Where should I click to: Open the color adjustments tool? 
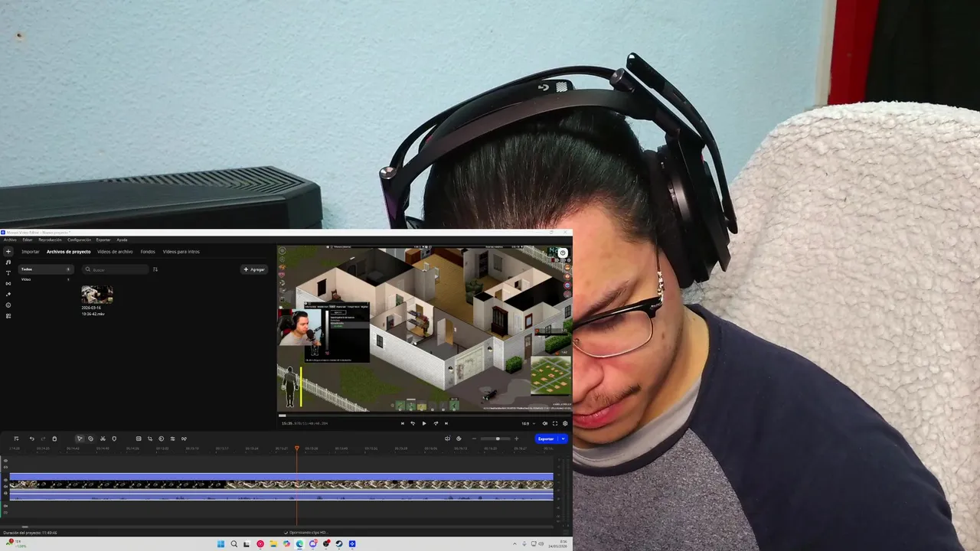click(162, 439)
